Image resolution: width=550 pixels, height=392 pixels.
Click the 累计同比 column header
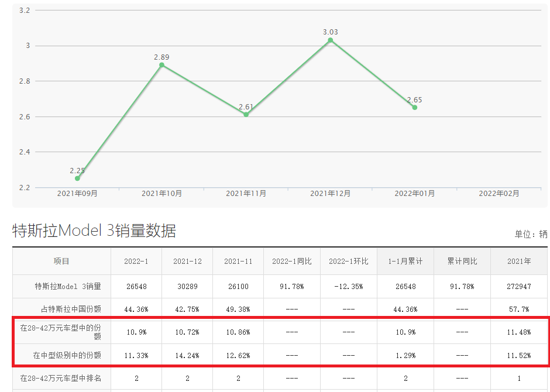coord(462,261)
